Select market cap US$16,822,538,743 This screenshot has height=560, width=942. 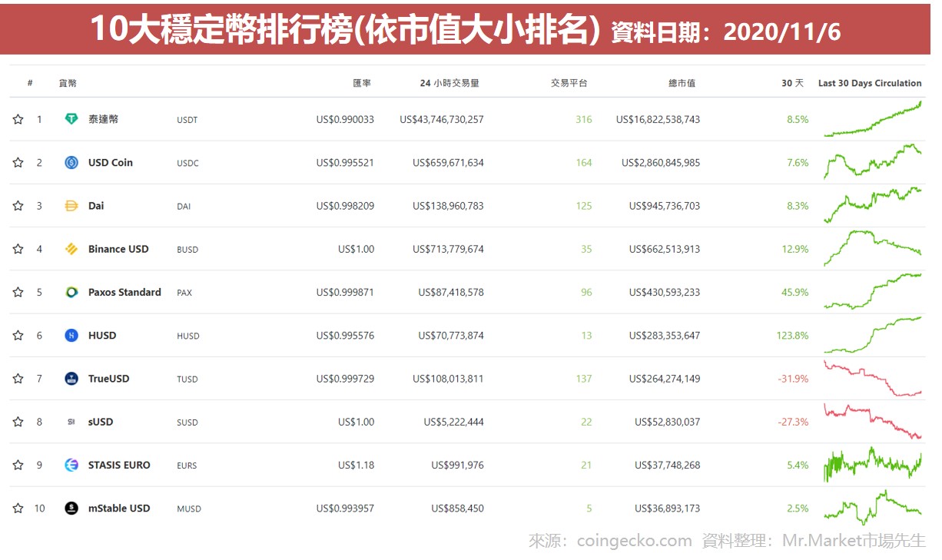coord(658,119)
